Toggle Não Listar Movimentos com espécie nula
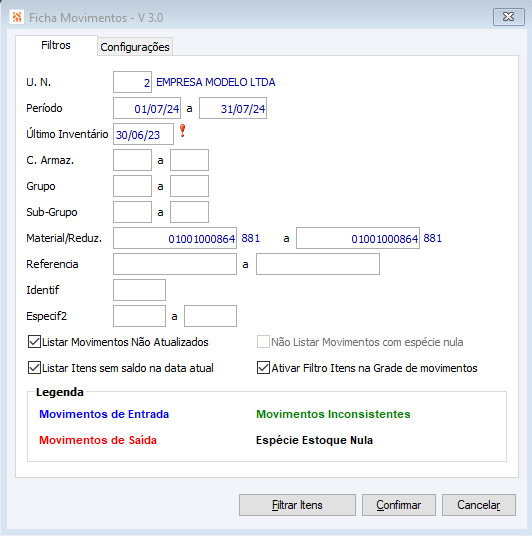Viewport: 532px width, 536px height. coord(263,342)
